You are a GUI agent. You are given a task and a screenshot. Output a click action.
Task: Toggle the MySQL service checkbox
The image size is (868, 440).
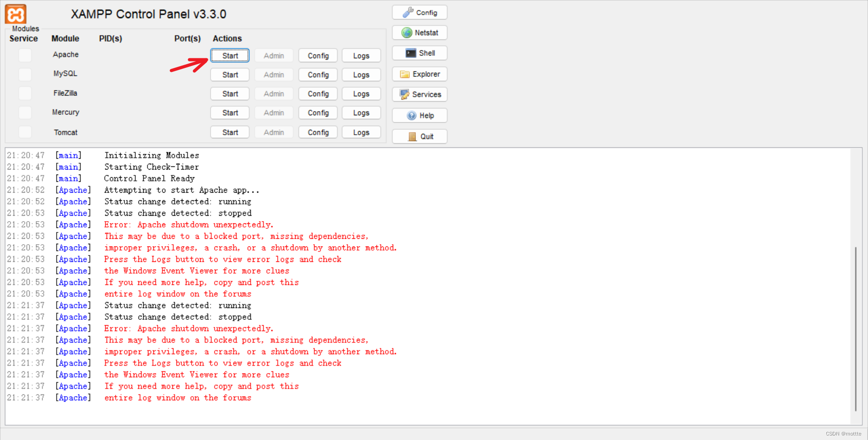[x=25, y=74]
